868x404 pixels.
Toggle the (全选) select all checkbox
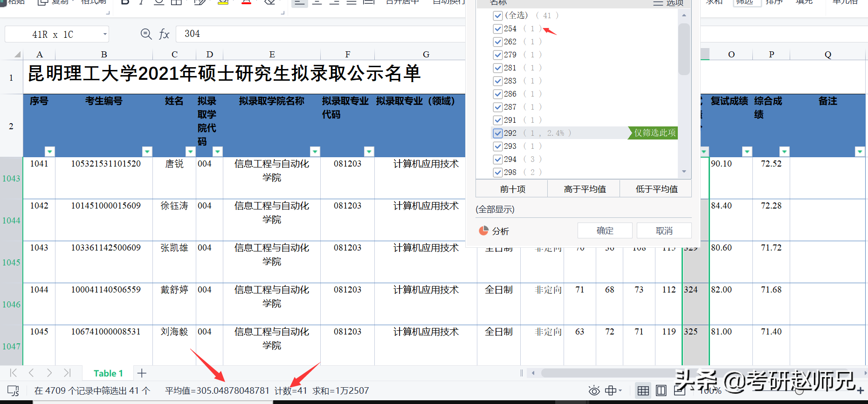click(x=498, y=15)
